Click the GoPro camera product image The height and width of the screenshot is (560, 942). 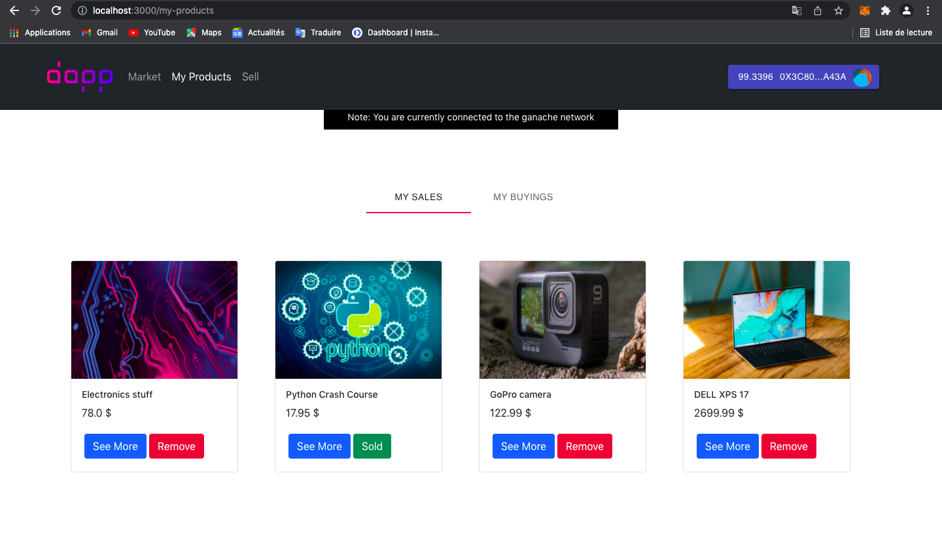pos(562,319)
